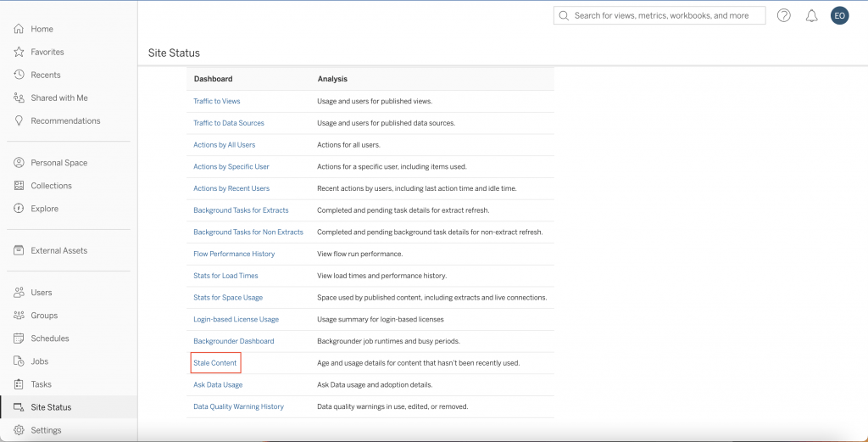Viewport: 868px width, 442px height.
Task: Click Background Tasks for Extracts link
Action: pyautogui.click(x=241, y=210)
